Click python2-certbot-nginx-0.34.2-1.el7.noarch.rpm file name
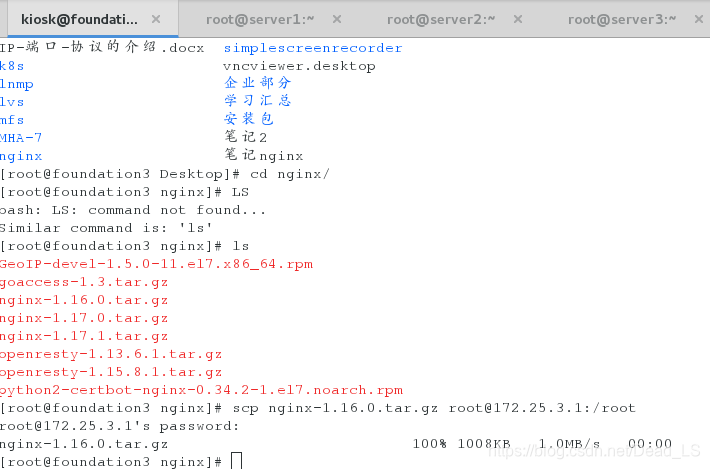This screenshot has height=469, width=710. coord(201,390)
